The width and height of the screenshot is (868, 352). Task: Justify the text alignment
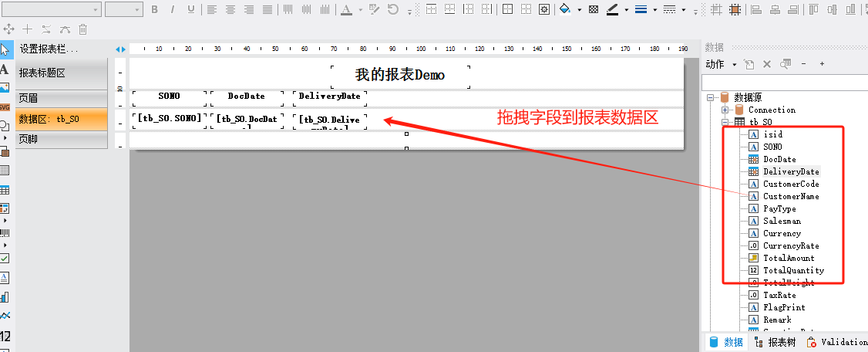point(267,8)
